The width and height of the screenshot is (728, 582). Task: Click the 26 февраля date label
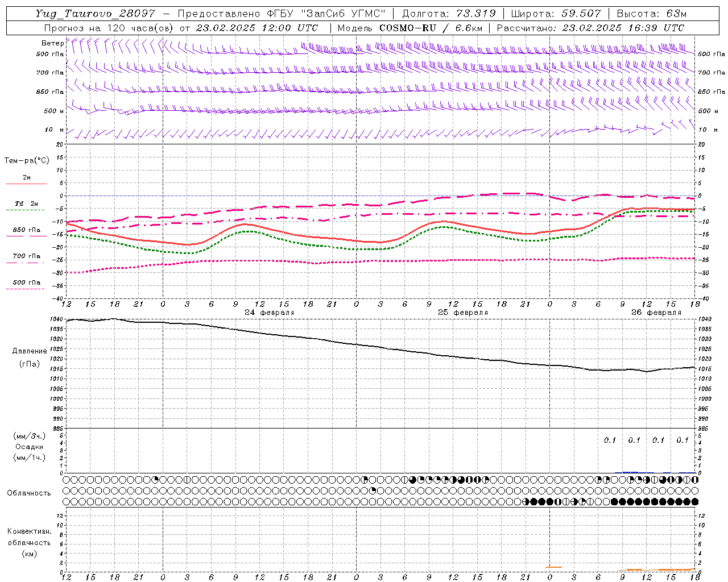pyautogui.click(x=656, y=313)
